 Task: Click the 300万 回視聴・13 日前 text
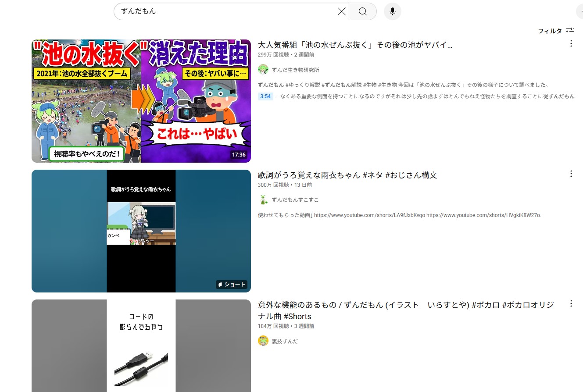coord(284,185)
